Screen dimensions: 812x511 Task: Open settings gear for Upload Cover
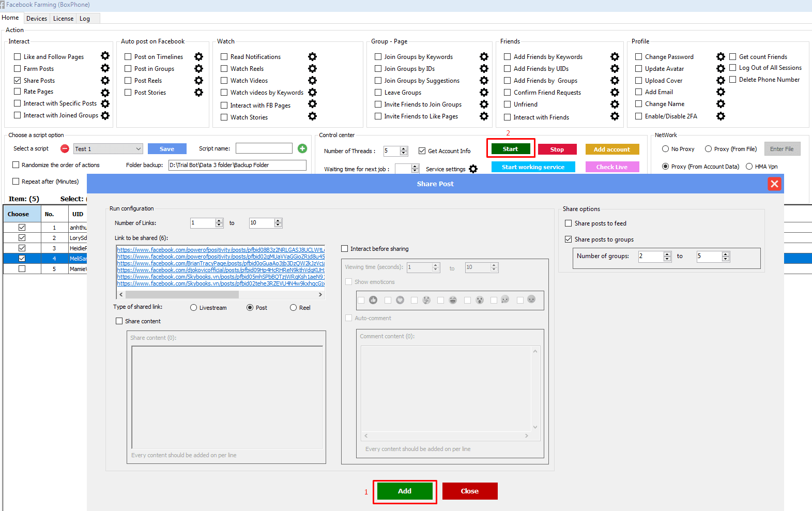pos(721,80)
